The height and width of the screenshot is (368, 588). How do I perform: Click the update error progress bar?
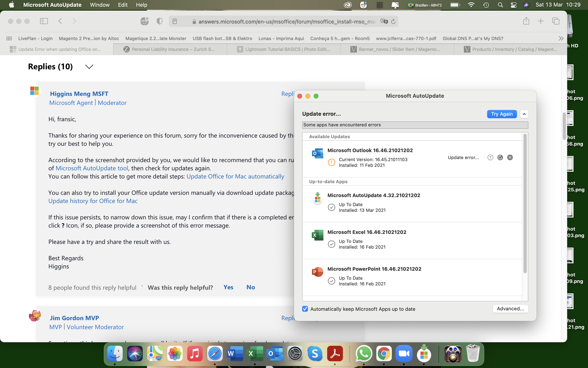pos(415,125)
